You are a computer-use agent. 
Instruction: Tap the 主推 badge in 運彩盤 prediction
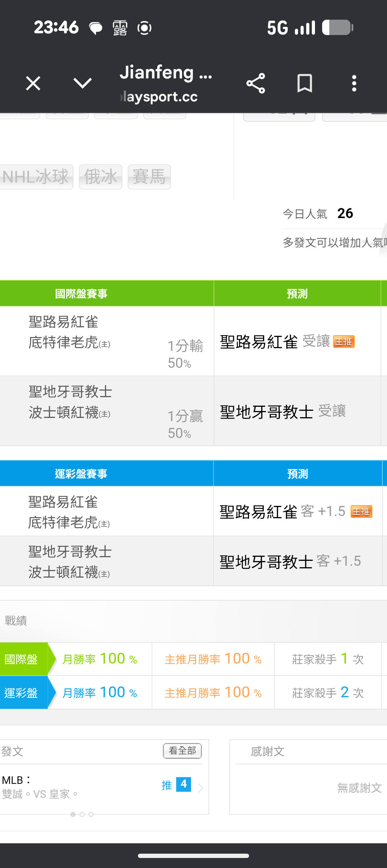pos(361,511)
